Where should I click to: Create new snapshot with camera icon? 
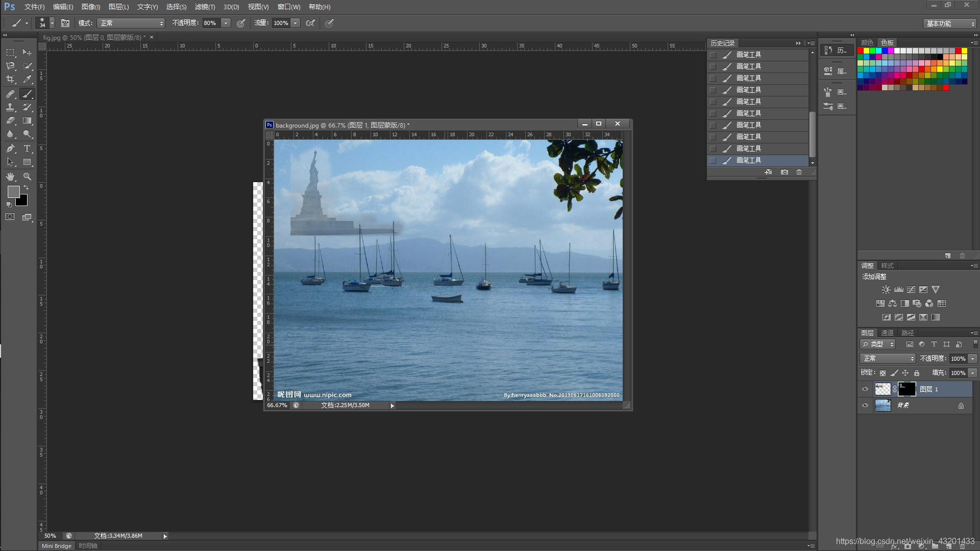pos(784,172)
